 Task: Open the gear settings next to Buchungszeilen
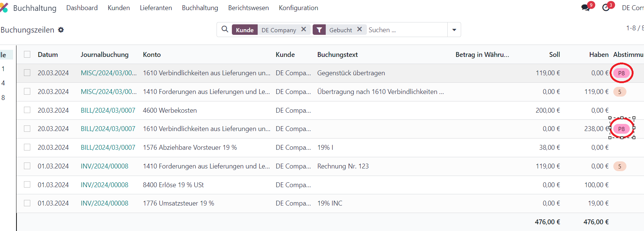point(61,30)
